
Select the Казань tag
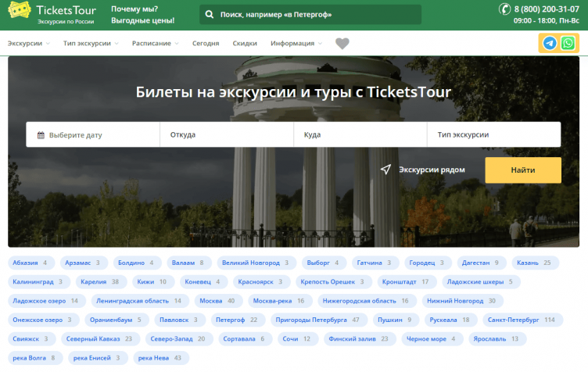click(x=536, y=263)
